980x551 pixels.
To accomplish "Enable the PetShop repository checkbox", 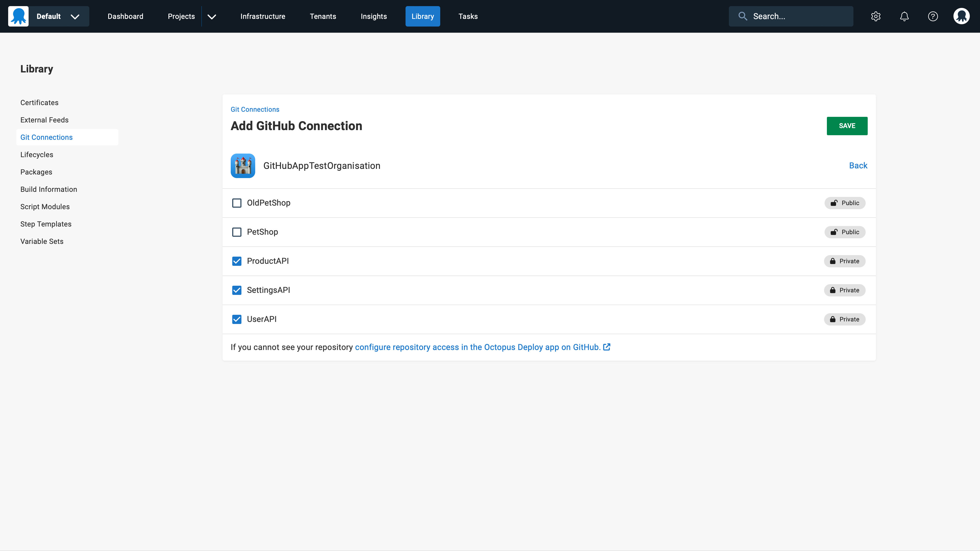I will pos(237,232).
